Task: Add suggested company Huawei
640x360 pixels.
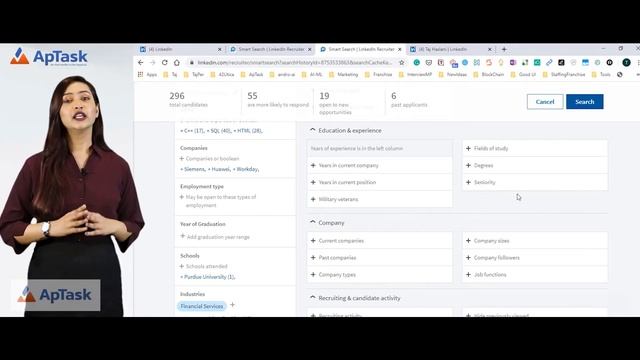Action: point(219,169)
